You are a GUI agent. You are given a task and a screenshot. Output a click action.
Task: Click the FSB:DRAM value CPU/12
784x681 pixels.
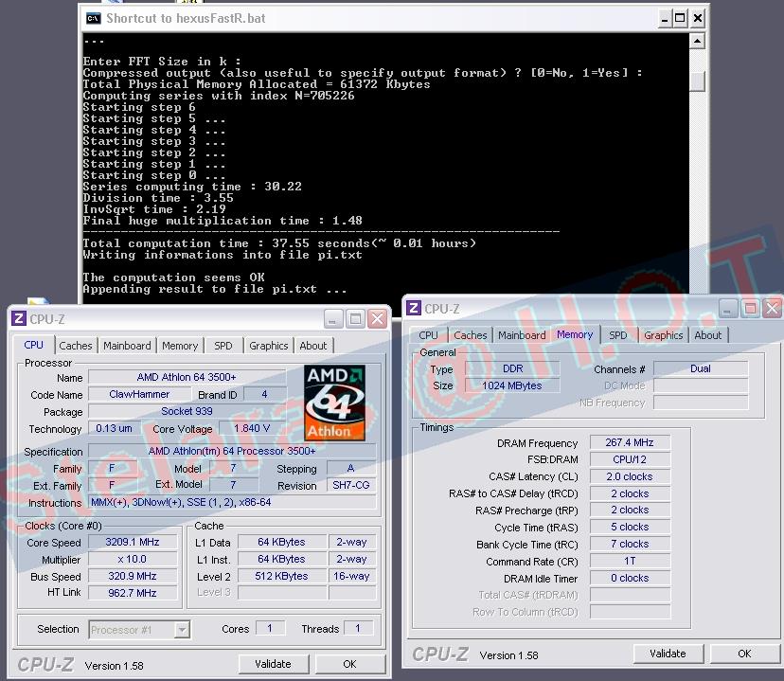630,459
